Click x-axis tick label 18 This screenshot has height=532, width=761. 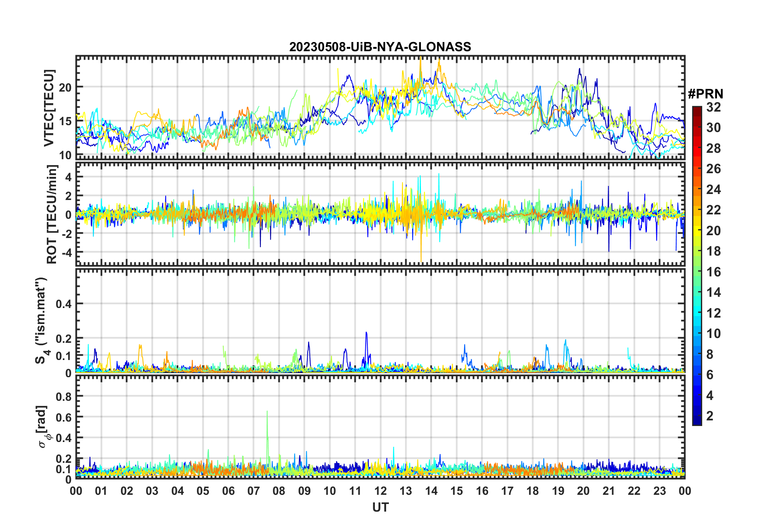pos(533,491)
